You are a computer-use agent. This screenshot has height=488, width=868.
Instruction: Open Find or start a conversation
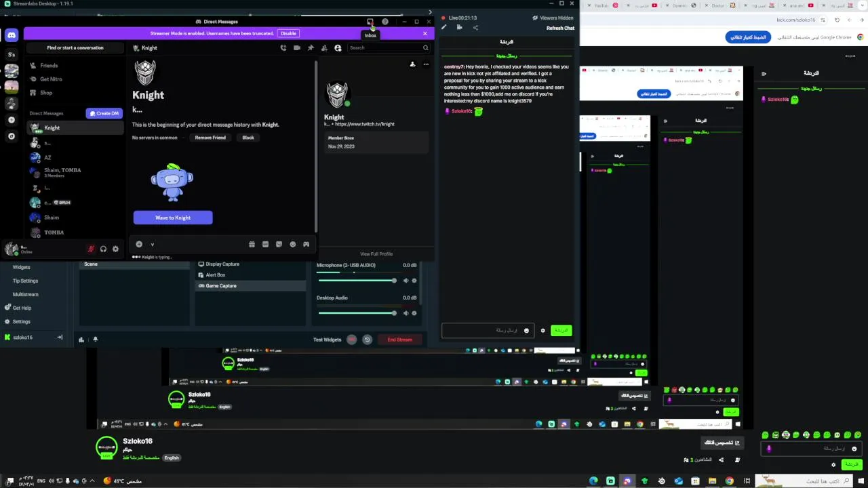pos(75,48)
